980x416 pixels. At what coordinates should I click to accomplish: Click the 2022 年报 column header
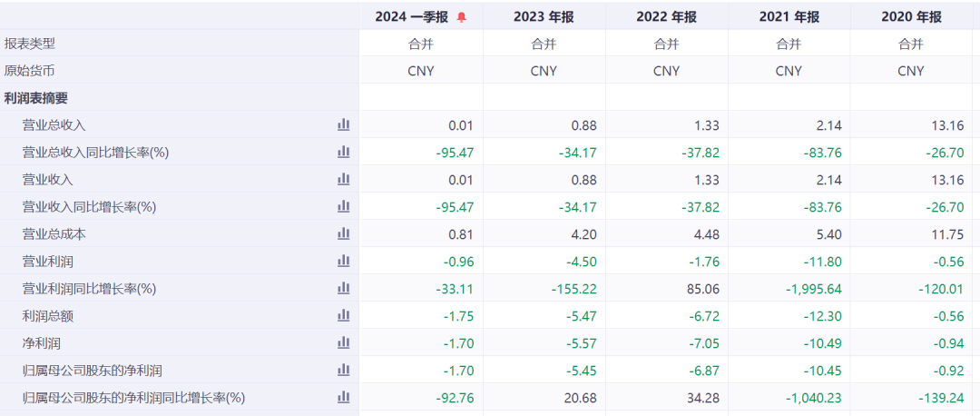click(x=666, y=16)
